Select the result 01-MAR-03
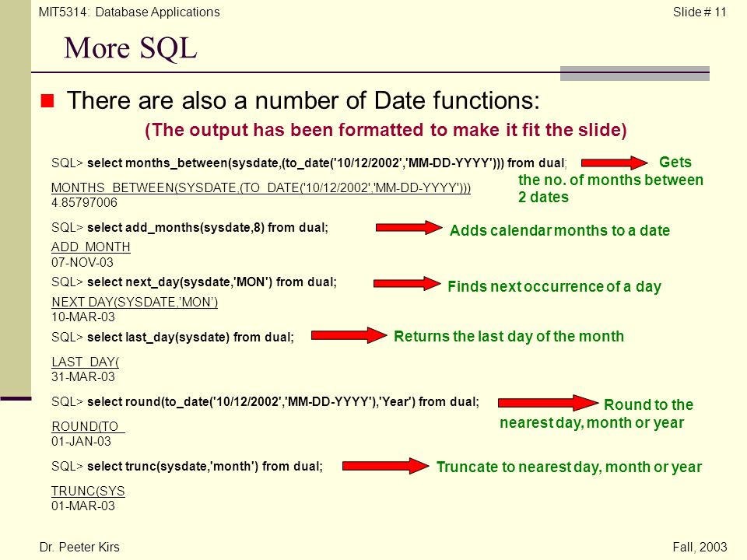The image size is (747, 560). (83, 506)
